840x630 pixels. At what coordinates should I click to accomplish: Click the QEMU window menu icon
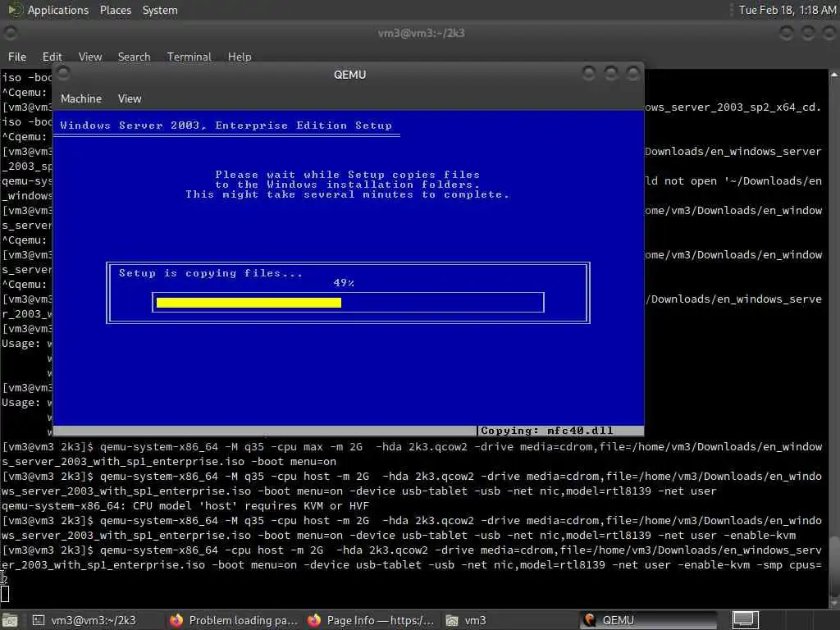coord(63,73)
